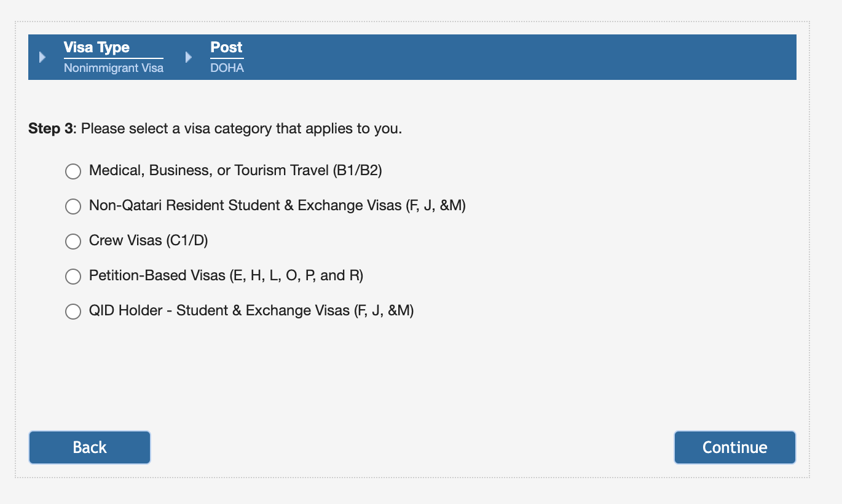The image size is (842, 504).
Task: Click the Crew Visas (C1/D) label text
Action: point(149,240)
